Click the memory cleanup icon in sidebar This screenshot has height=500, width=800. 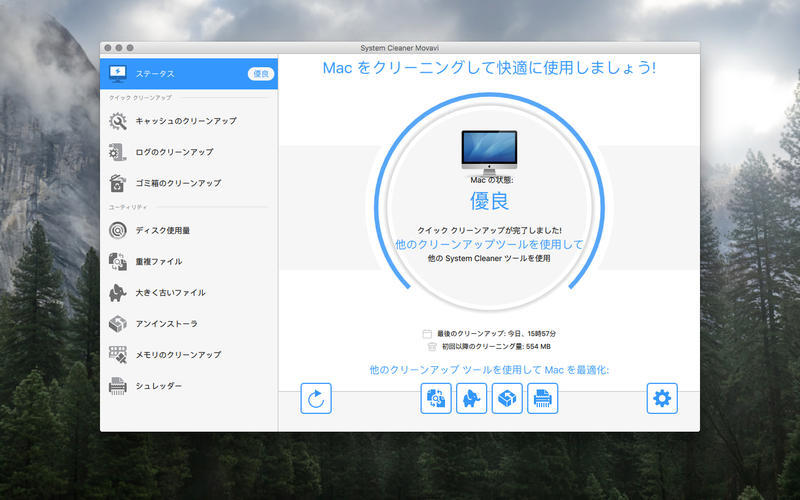[118, 355]
